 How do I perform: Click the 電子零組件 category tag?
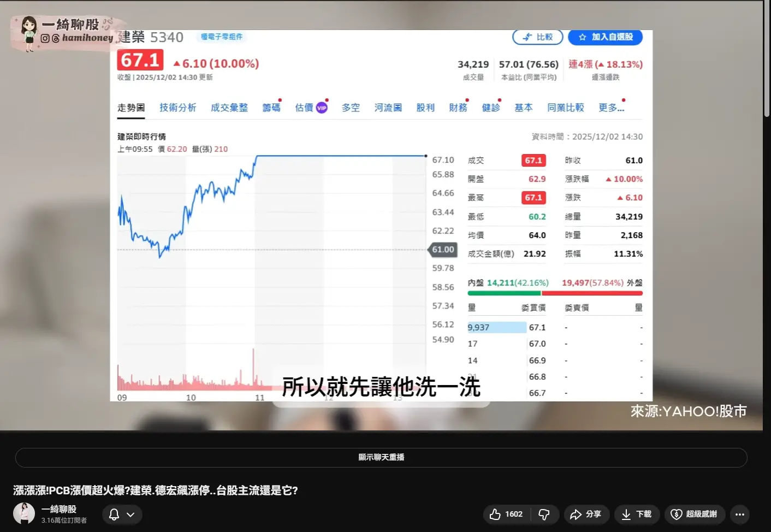pyautogui.click(x=221, y=37)
